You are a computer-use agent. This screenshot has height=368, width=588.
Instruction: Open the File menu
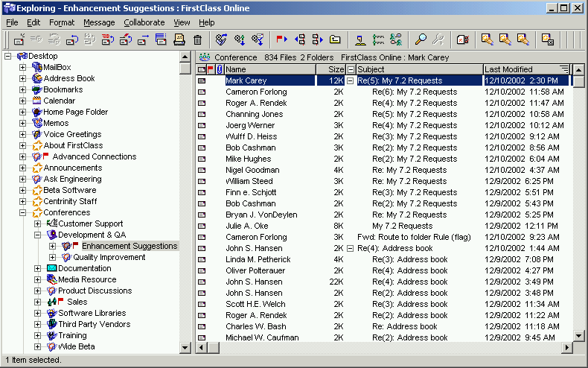coord(12,22)
